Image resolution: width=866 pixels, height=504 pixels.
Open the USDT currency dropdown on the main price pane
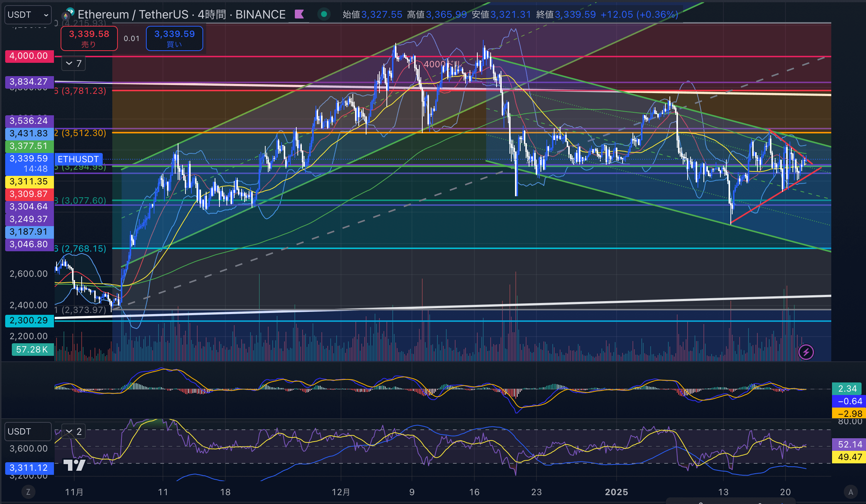point(28,15)
